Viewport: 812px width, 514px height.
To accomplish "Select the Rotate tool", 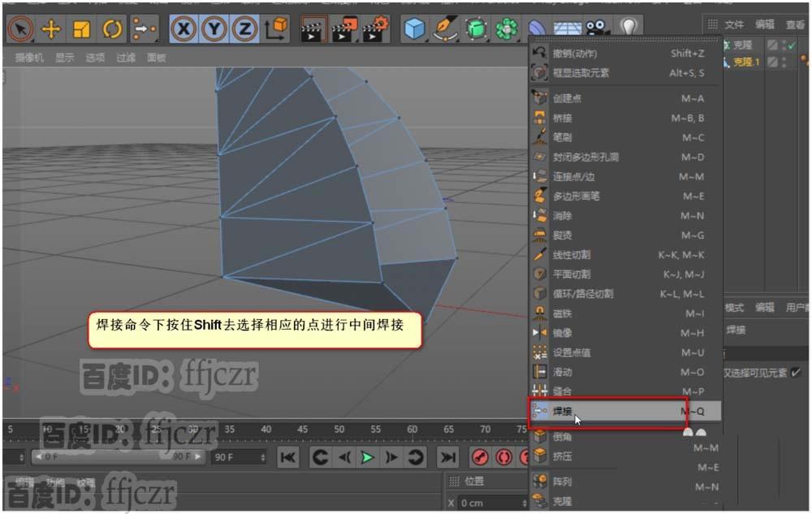I will [x=114, y=27].
